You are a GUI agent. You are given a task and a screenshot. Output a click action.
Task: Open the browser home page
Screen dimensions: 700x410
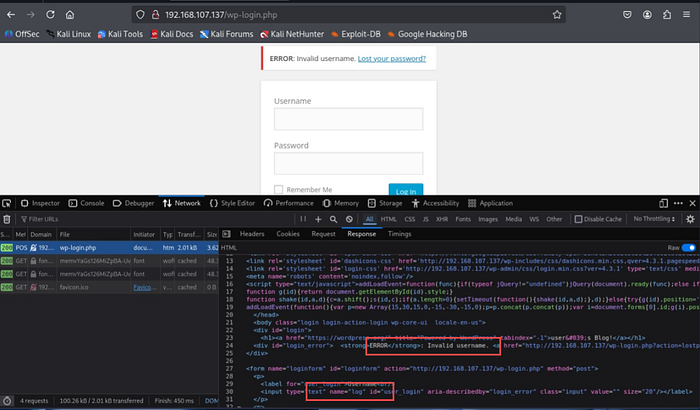(70, 15)
